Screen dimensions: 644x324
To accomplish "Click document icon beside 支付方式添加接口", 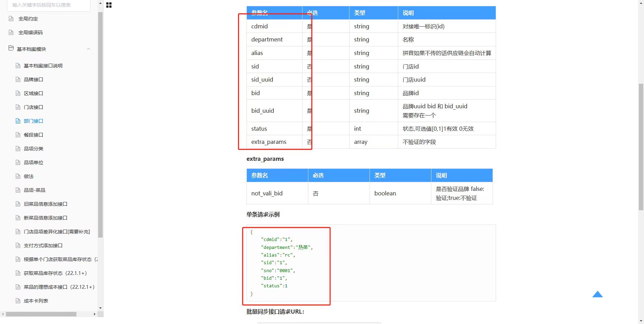I will pyautogui.click(x=18, y=246).
